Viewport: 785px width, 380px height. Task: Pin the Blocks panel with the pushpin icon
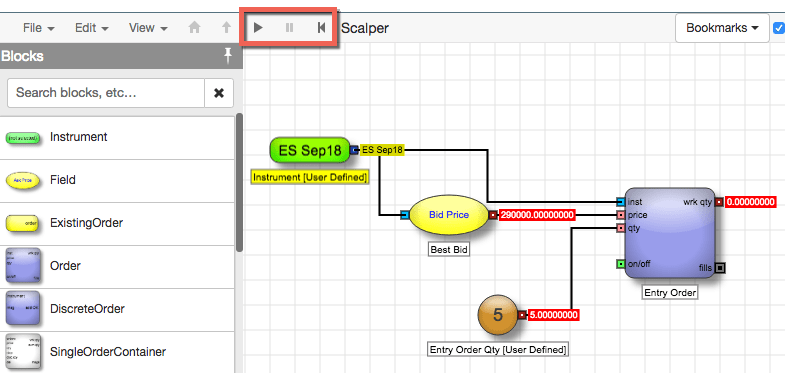click(x=228, y=56)
